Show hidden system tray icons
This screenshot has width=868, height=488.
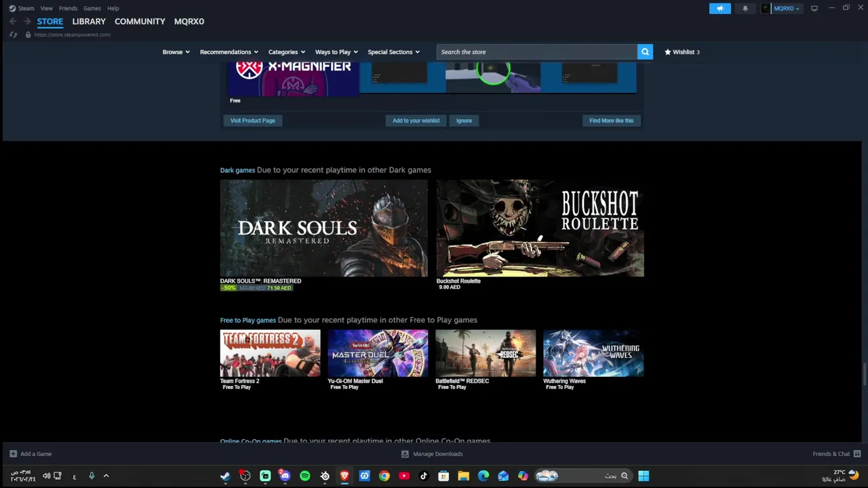coord(106,476)
